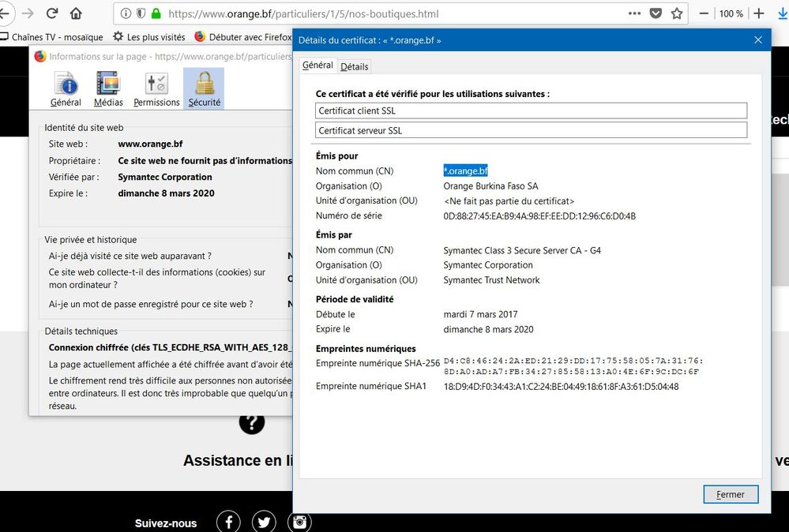Zoom in with the plus button
The width and height of the screenshot is (789, 532).
(x=759, y=13)
